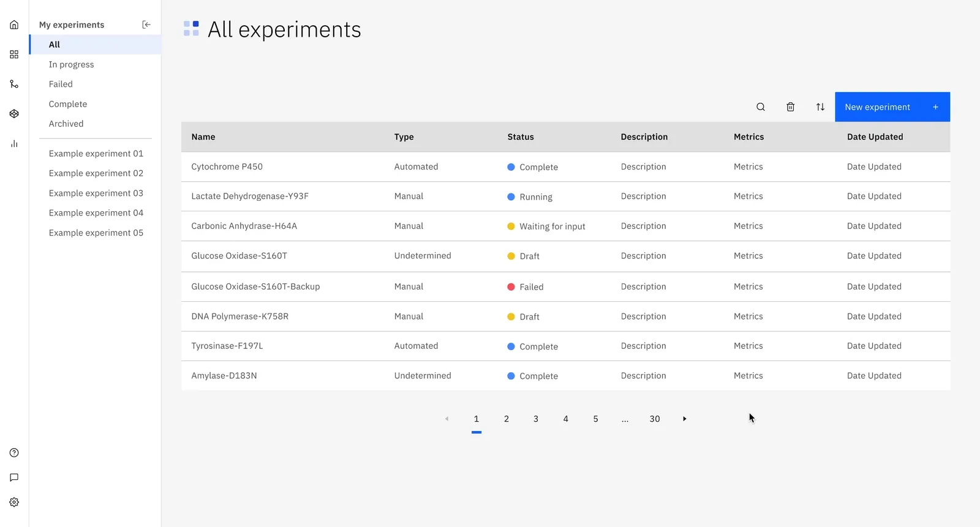Click the Date Updated column header
The image size is (980, 527).
pyautogui.click(x=875, y=137)
